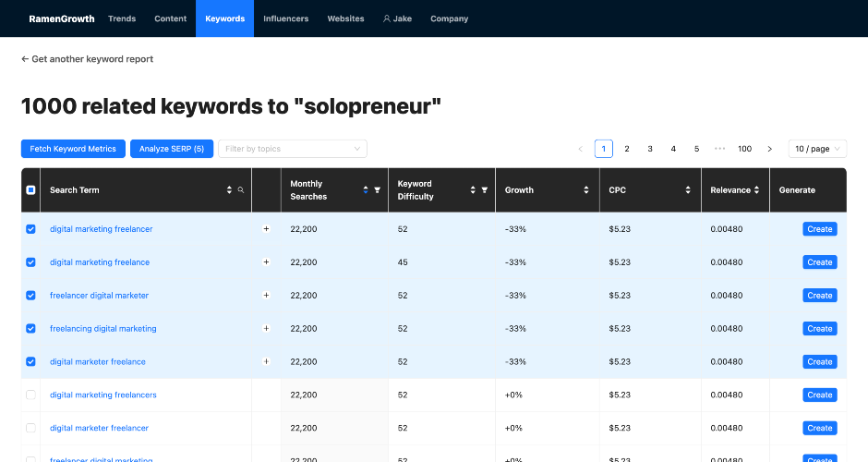
Task: Click the search icon in Search Term header
Action: pyautogui.click(x=241, y=190)
